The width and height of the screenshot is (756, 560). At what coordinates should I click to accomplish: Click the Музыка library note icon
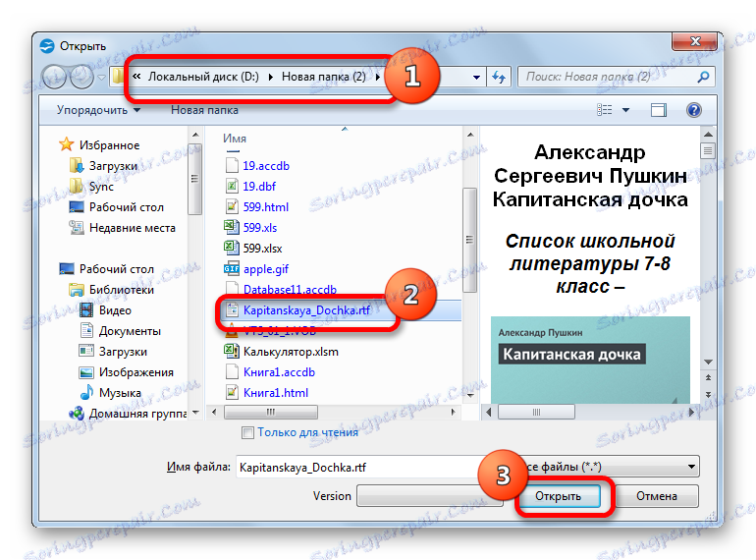click(86, 392)
